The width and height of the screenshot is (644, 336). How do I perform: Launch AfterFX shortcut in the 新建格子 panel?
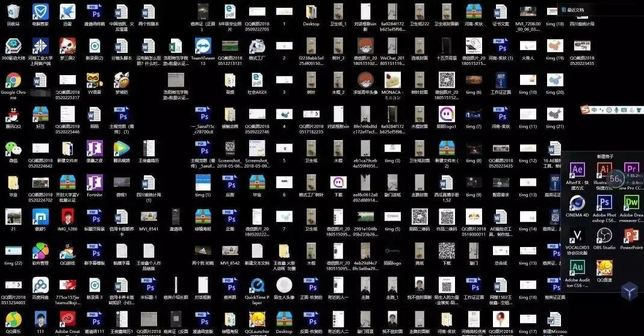577,170
